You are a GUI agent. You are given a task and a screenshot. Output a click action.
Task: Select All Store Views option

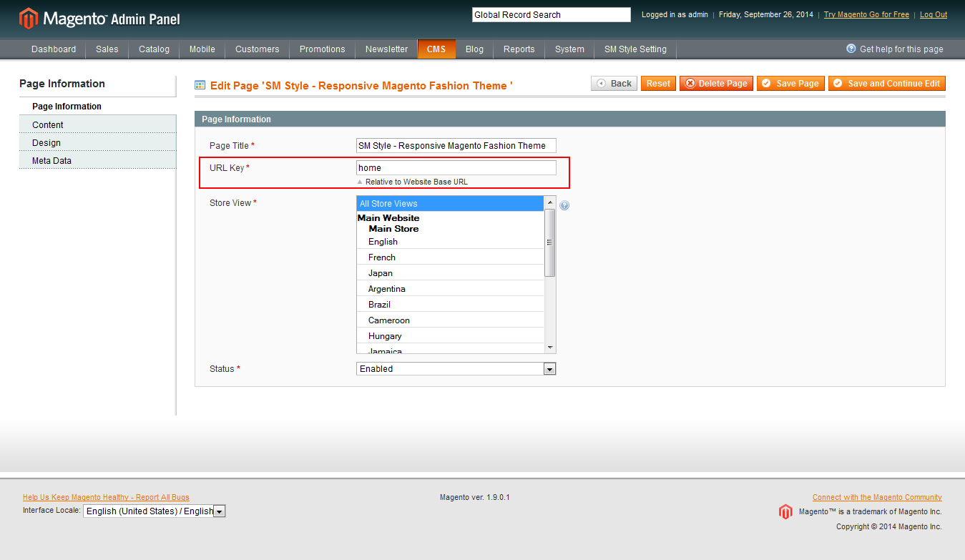click(x=451, y=204)
